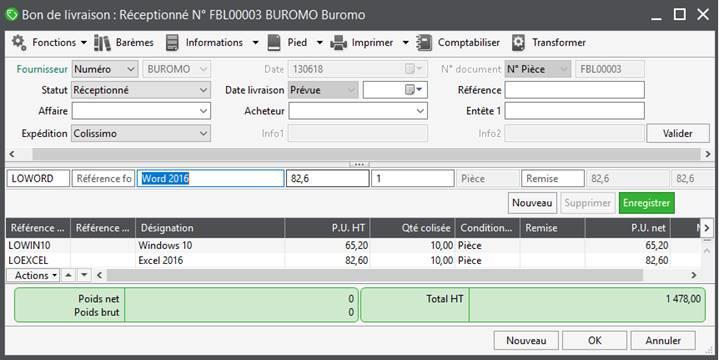Click the Transformer icon
The image size is (719, 360).
pyautogui.click(x=518, y=43)
